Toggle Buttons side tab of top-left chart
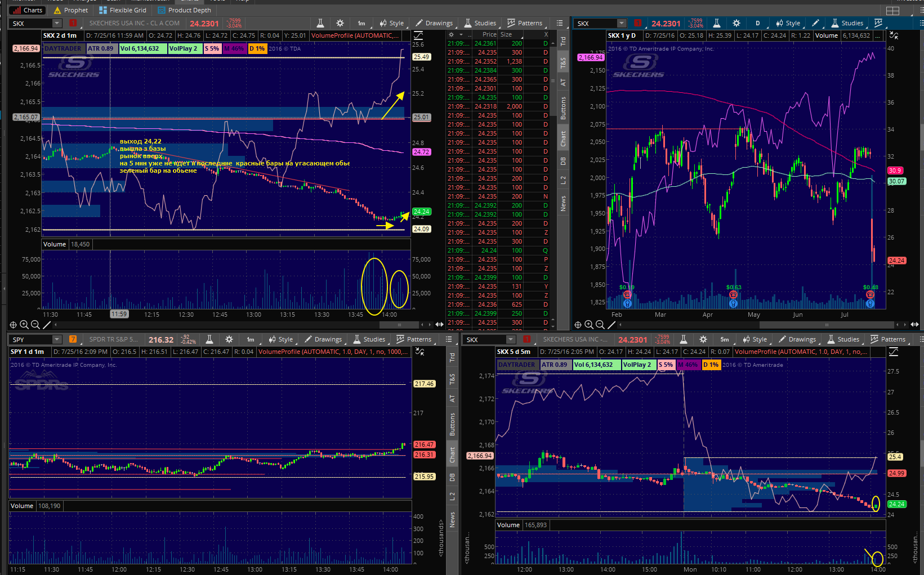Screen dimensions: 924x575 coord(563,107)
